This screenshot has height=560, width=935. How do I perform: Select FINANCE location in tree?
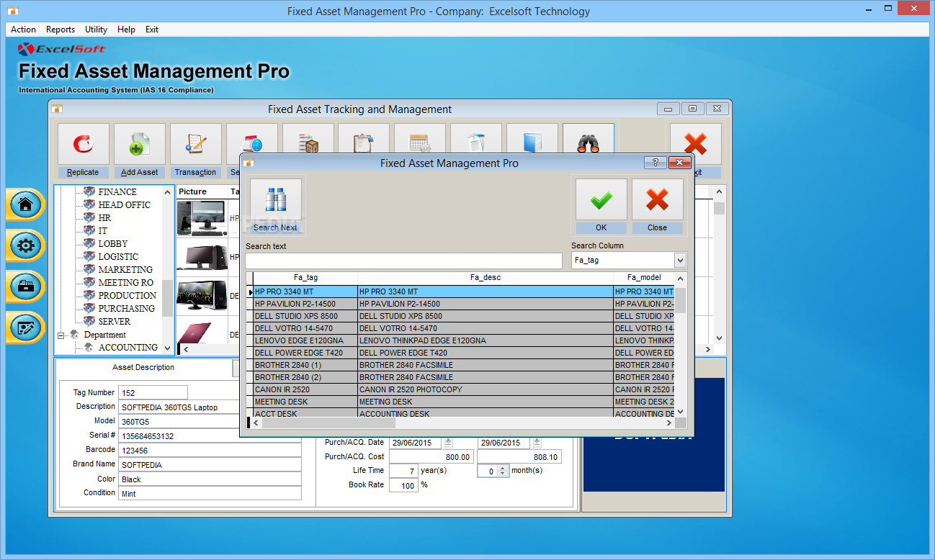117,192
